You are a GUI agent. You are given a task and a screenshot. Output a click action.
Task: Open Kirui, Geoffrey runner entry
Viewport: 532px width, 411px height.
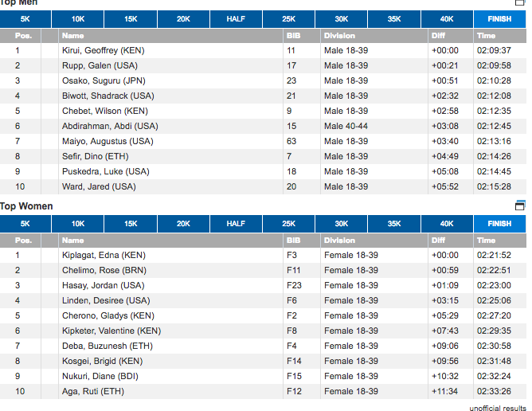coord(103,51)
